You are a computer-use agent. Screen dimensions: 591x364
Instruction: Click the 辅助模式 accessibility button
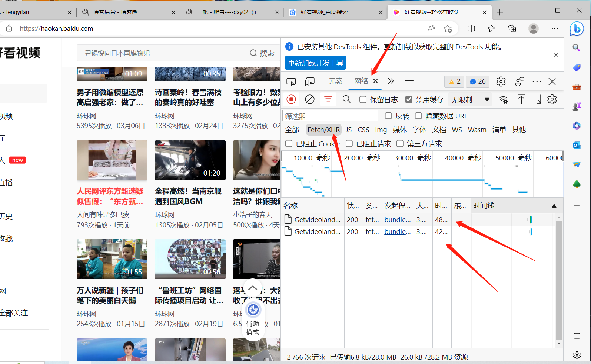[x=253, y=319]
